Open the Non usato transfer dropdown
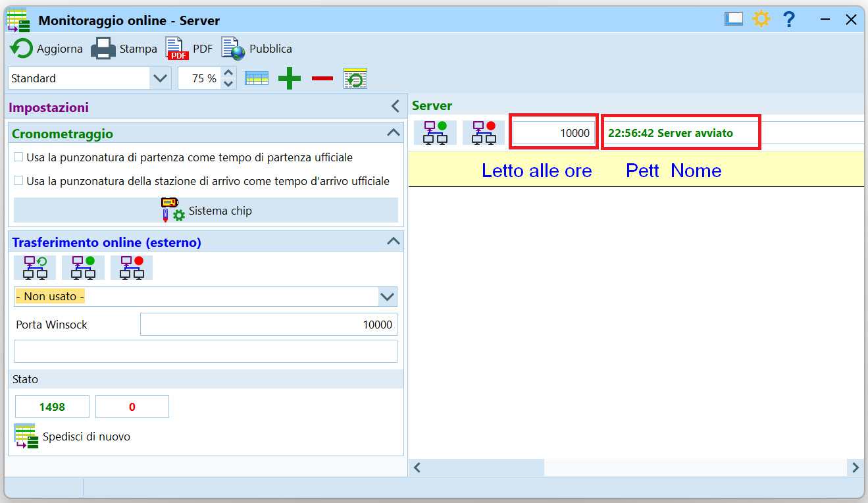Image resolution: width=868 pixels, height=503 pixels. 388,297
